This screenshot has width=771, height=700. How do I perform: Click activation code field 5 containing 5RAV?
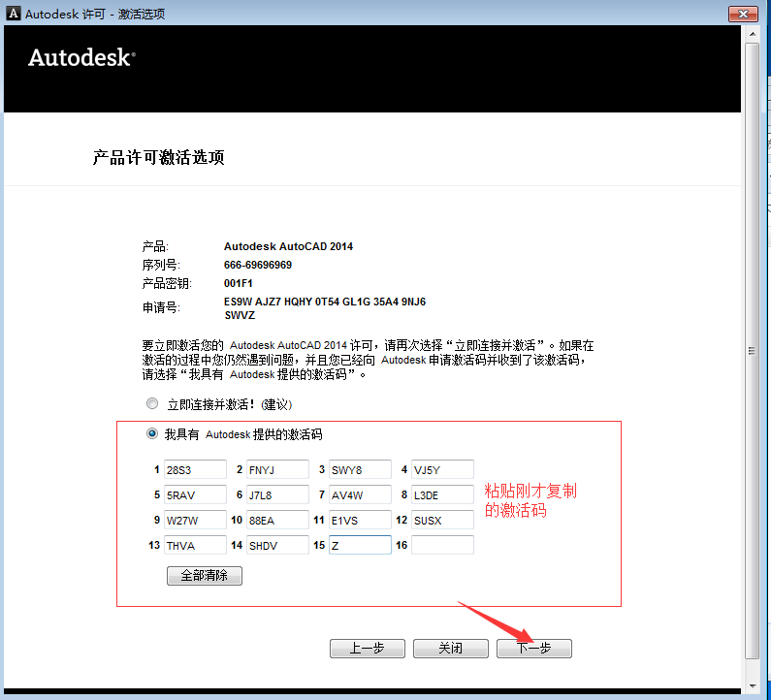tap(195, 495)
